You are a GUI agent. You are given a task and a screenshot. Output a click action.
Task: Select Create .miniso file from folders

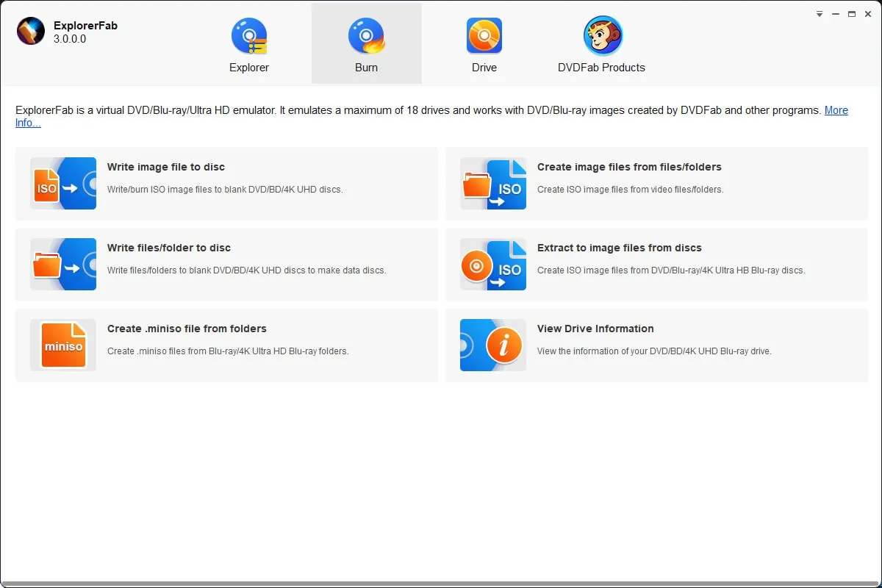(187, 329)
